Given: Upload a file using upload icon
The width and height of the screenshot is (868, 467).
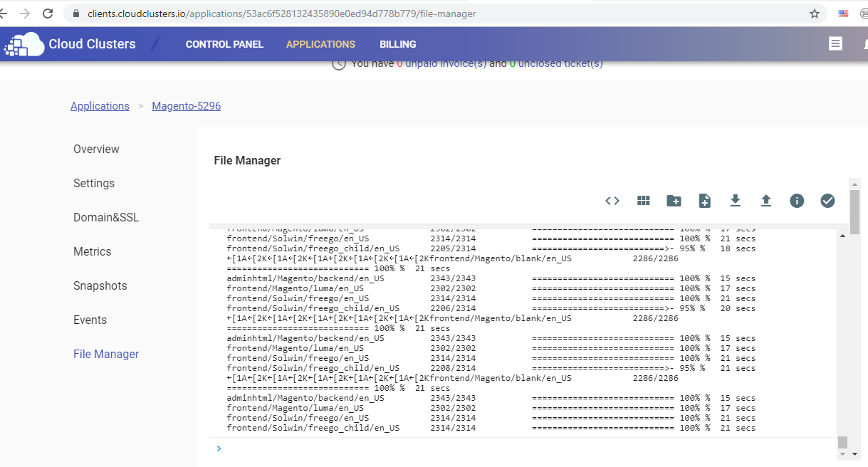Looking at the screenshot, I should [766, 201].
